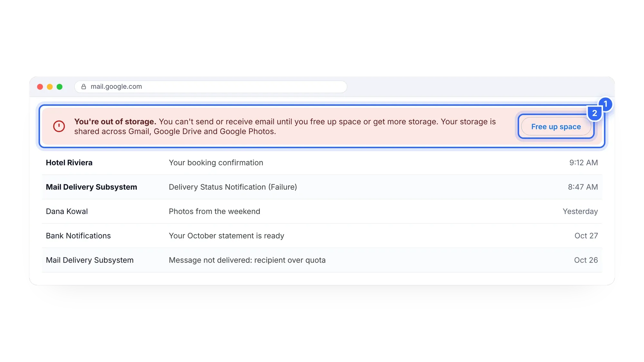Select the 9:12 AM timestamp

coord(583,162)
